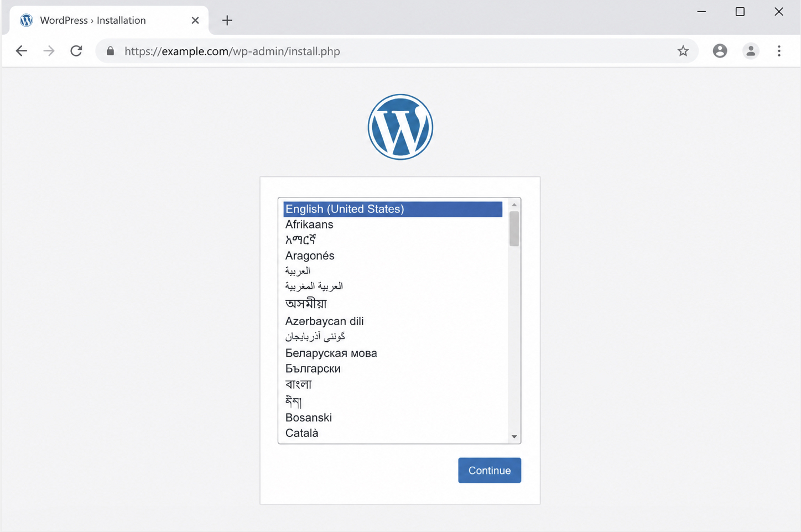Open Chrome's three-dot menu
801x532 pixels.
[779, 51]
